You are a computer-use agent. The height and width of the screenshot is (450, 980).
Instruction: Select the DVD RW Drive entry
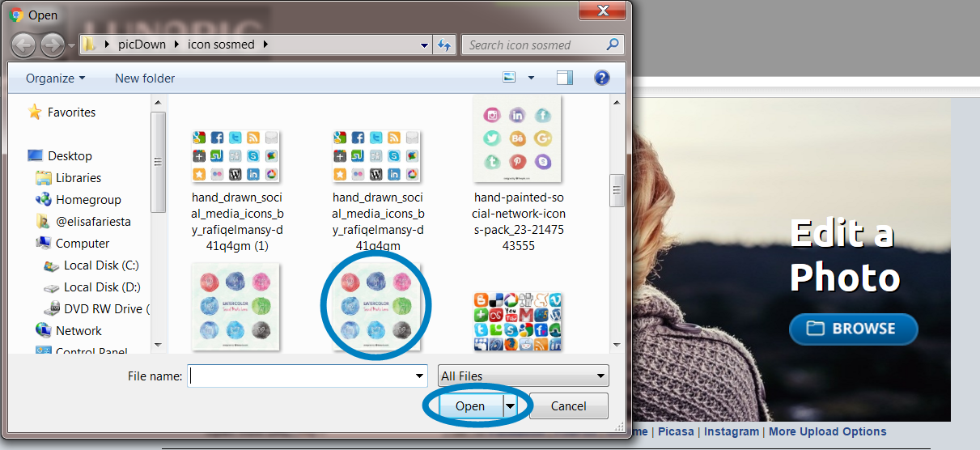tap(105, 309)
